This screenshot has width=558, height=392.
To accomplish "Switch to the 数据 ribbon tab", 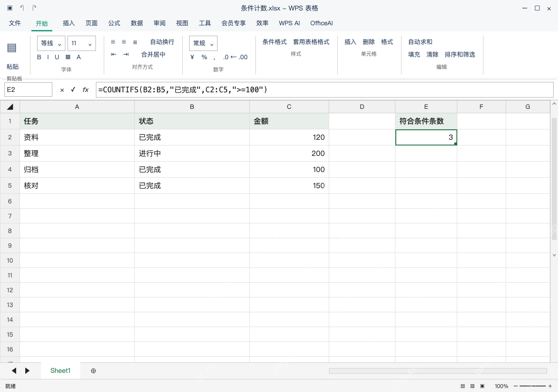I will coord(137,23).
